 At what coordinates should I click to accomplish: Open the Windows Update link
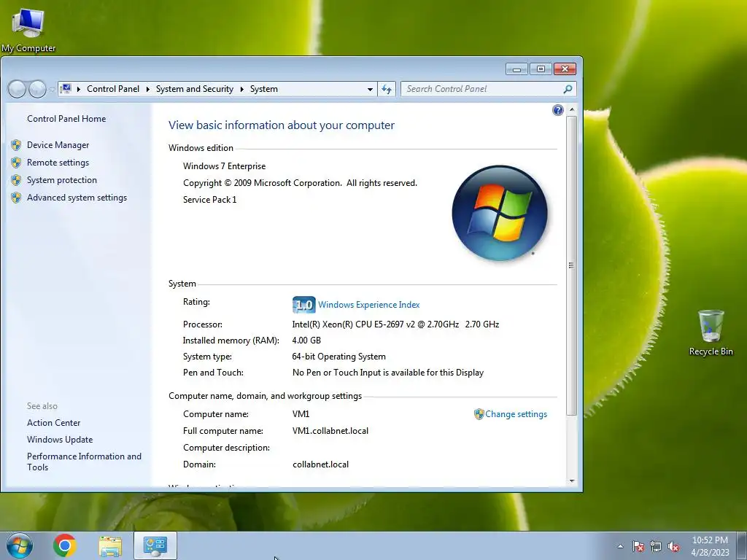[x=60, y=440]
